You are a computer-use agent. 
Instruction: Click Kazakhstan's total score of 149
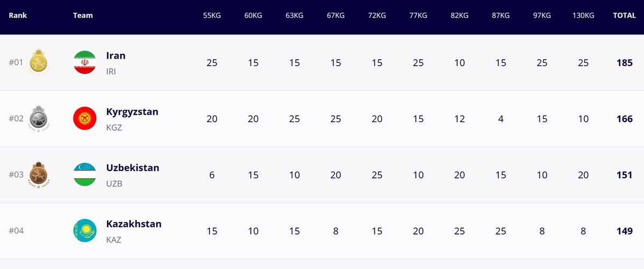pos(625,231)
